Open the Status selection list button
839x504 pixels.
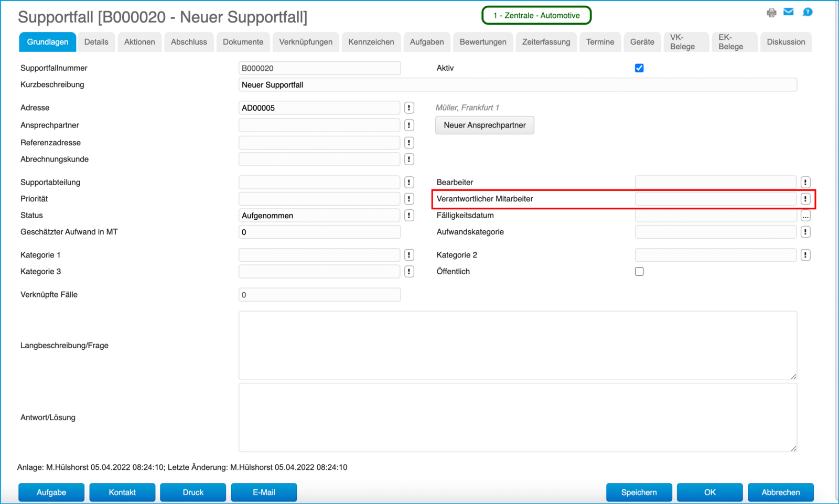[409, 216]
